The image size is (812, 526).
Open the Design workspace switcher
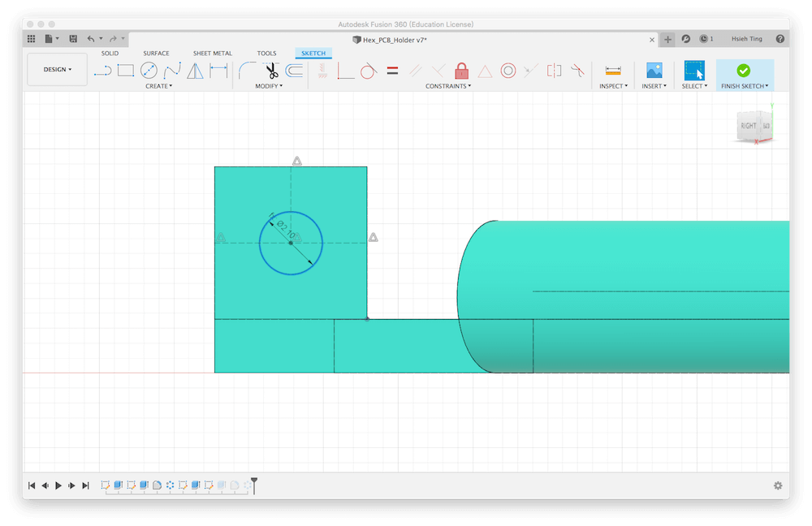(x=57, y=70)
